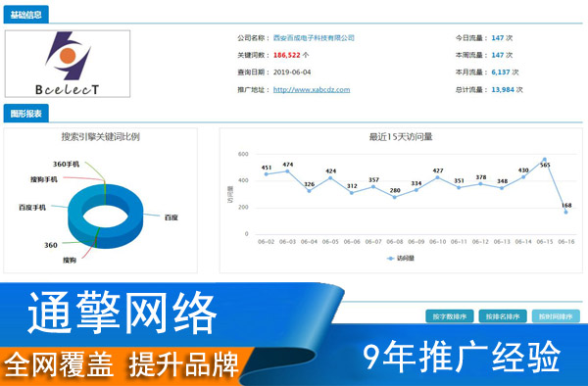The image size is (588, 386).
Task: Click the 312 data point on 06-06
Action: click(352, 193)
